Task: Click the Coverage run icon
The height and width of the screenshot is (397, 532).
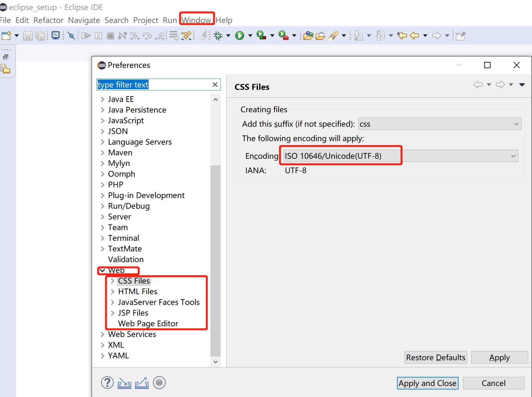Action: [261, 36]
